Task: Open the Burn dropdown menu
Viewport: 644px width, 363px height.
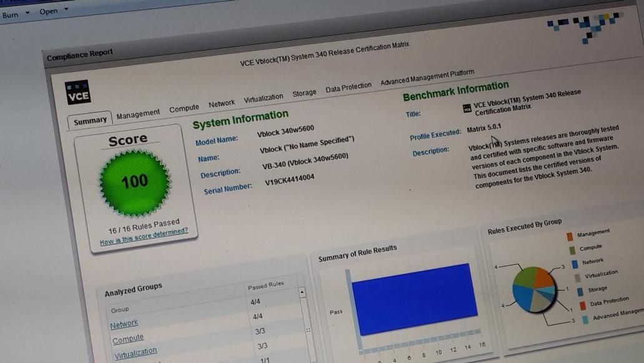Action: pyautogui.click(x=16, y=14)
